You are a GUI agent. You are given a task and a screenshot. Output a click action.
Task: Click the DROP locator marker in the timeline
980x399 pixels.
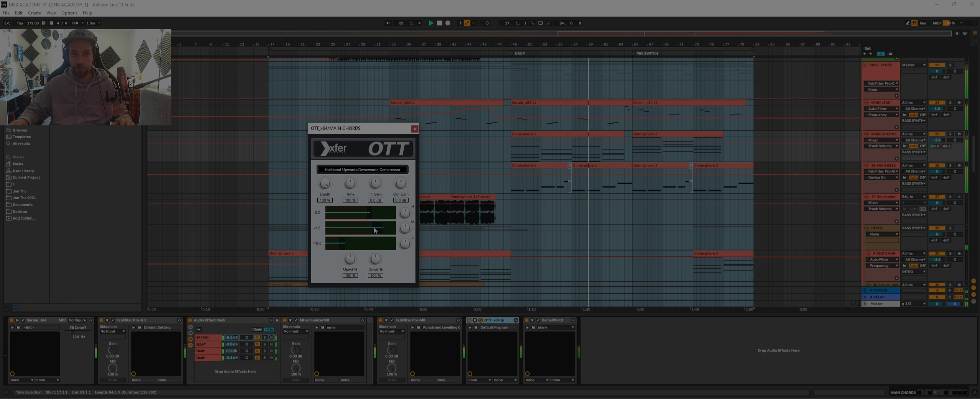point(518,53)
